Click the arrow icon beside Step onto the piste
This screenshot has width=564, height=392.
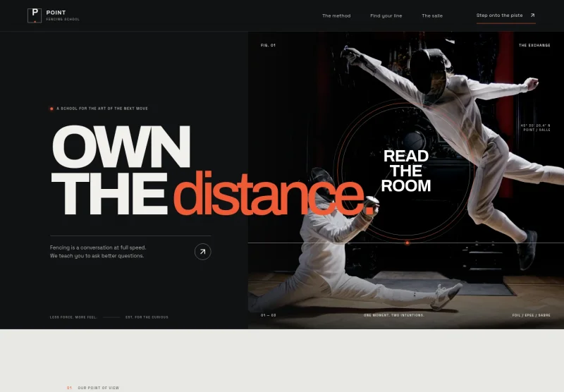coord(533,16)
